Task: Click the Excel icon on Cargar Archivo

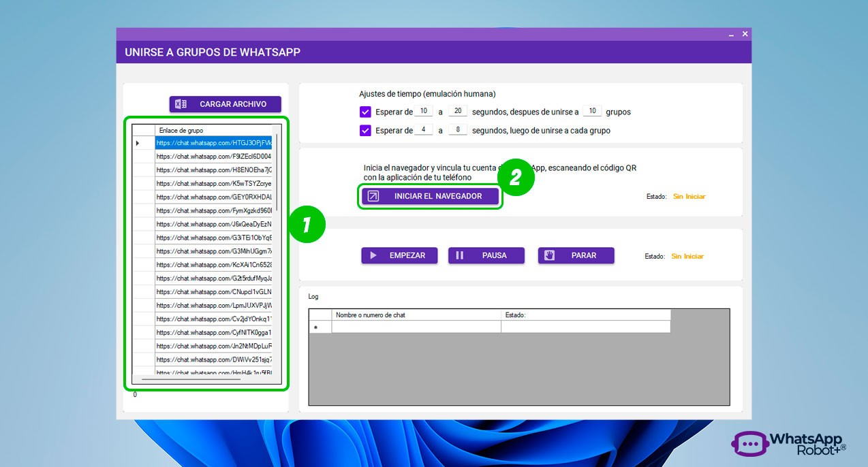Action: click(x=181, y=104)
